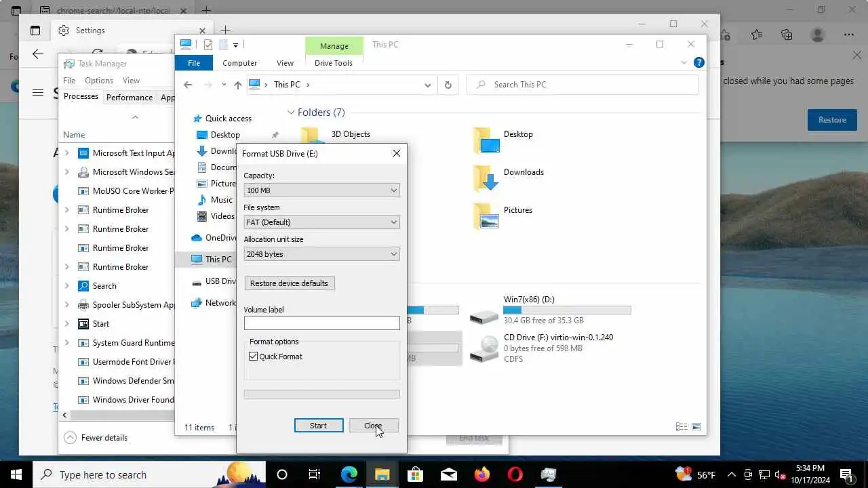The height and width of the screenshot is (488, 868).
Task: Go back in File Explorer navigation
Action: (188, 85)
